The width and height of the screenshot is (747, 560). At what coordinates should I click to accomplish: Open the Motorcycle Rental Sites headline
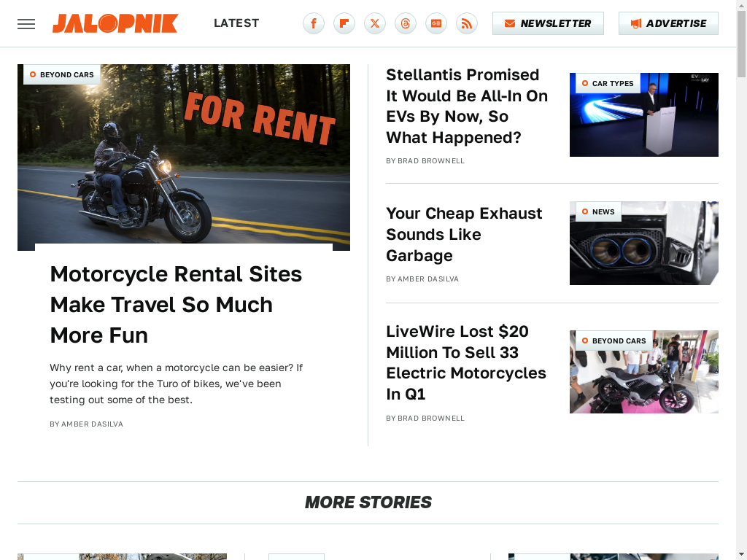[177, 305]
